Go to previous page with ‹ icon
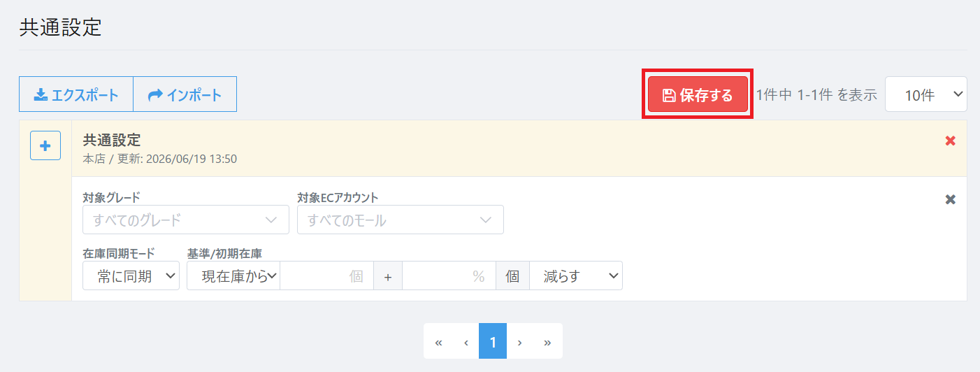Viewport: 980px width, 372px height. coord(466,341)
